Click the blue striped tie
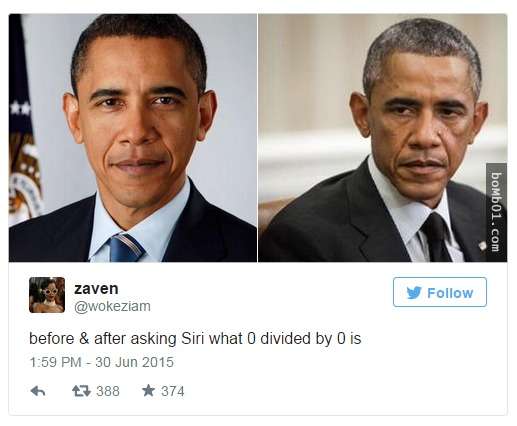Screen dimensions: 517x426 click(125, 248)
